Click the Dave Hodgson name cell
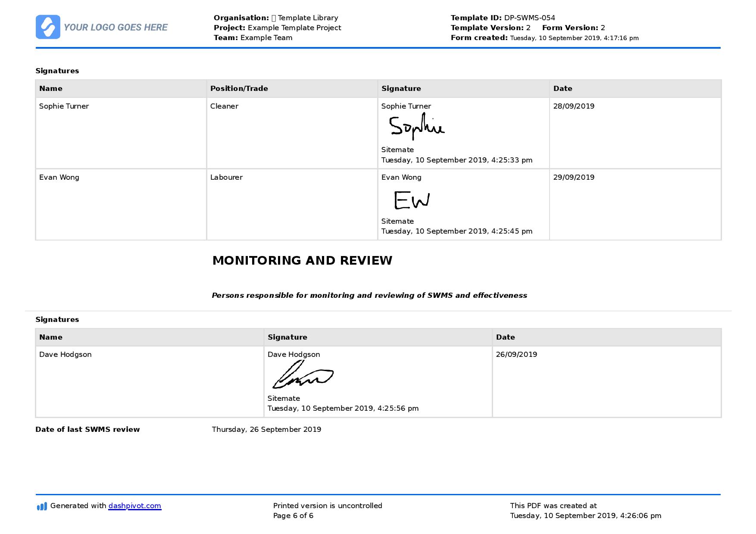Image resolution: width=756 pixels, height=534 pixels. tap(150, 381)
